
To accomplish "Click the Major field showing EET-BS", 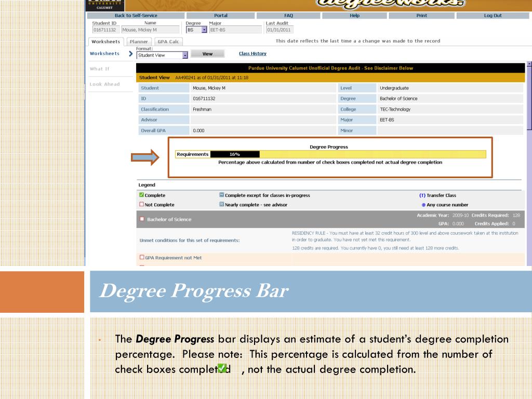I will pos(235,30).
